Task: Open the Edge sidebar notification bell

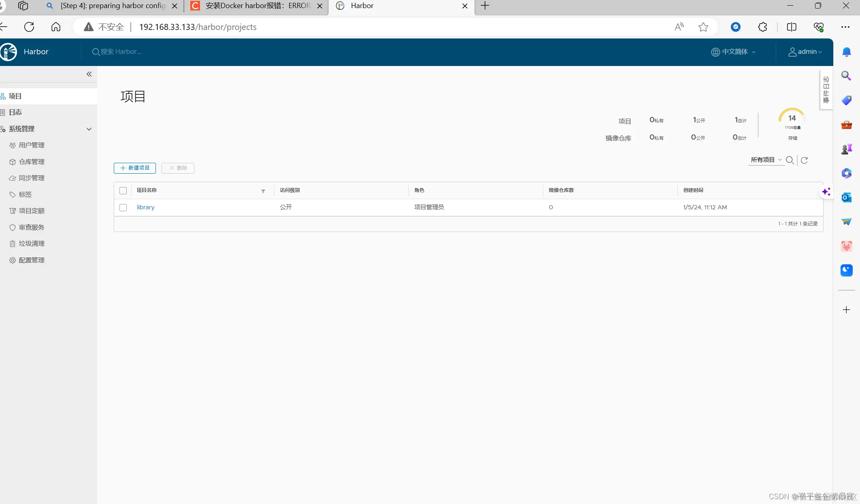Action: [x=846, y=52]
